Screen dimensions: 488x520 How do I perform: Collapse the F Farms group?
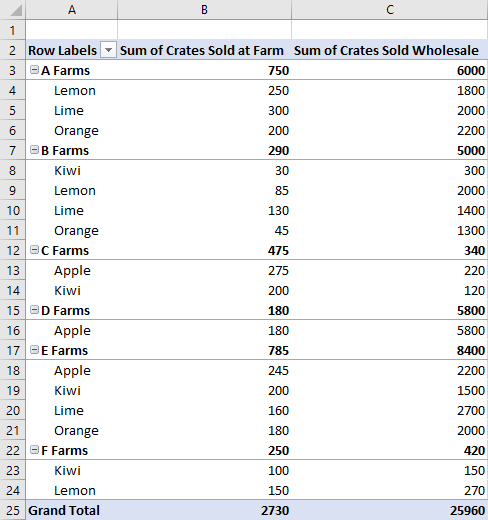tap(34, 450)
